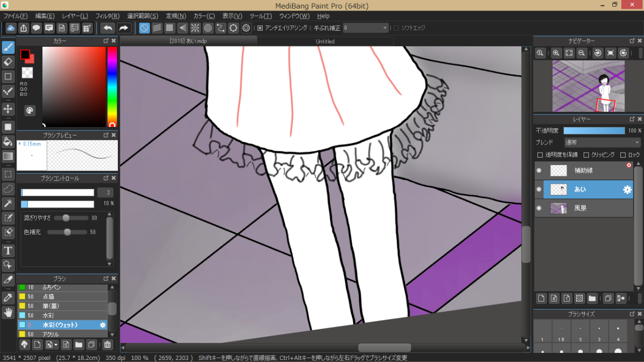
Task: Enable the クリッピング checkbox
Action: (586, 155)
